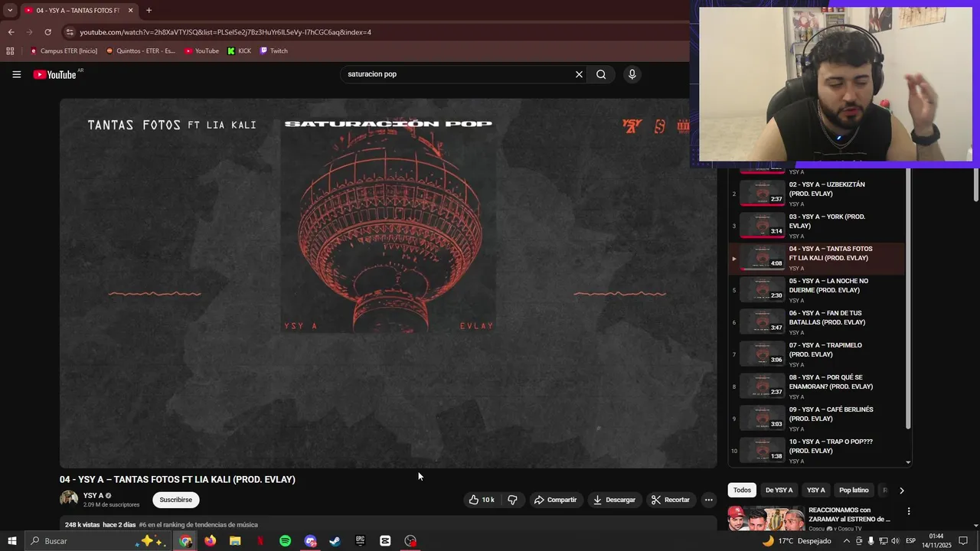View site information icon in address bar
980x551 pixels.
(x=70, y=32)
